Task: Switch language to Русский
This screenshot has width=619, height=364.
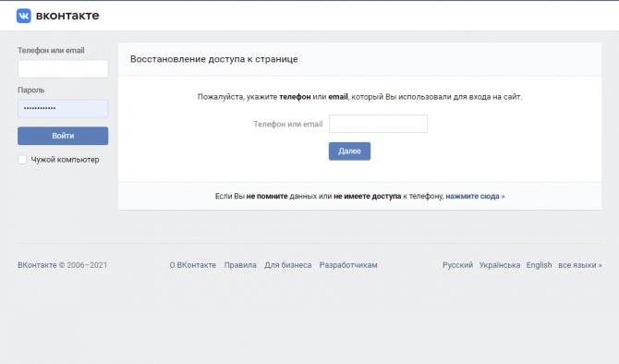Action: click(x=457, y=265)
